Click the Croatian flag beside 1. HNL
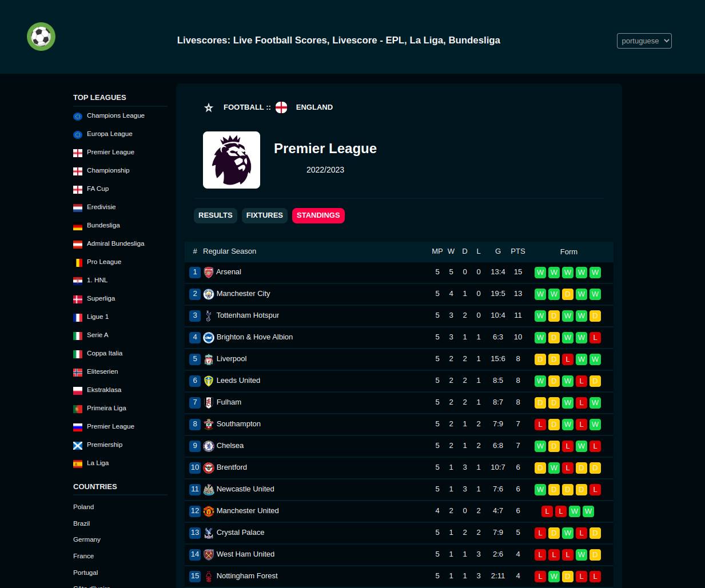Screen dimensions: 705x588 point(78,281)
